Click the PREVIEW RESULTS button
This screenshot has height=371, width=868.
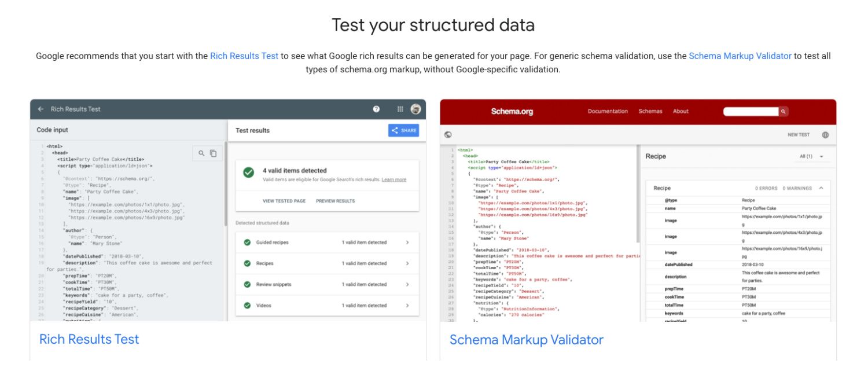point(336,201)
